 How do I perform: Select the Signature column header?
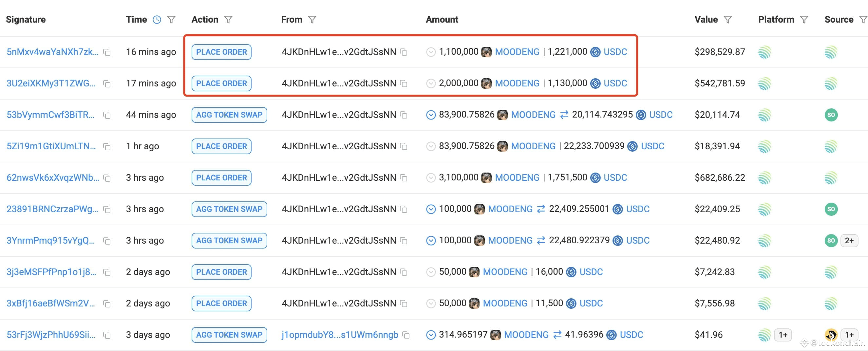(x=26, y=20)
